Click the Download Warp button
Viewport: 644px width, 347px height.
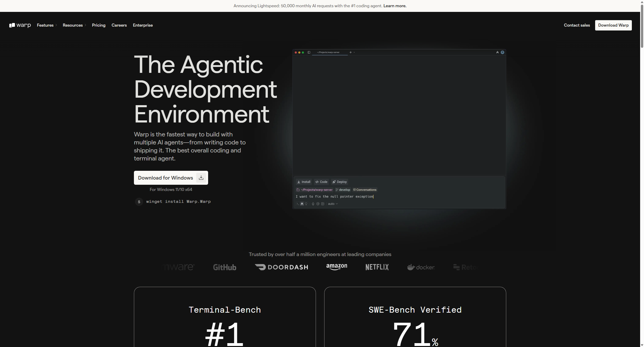click(613, 25)
